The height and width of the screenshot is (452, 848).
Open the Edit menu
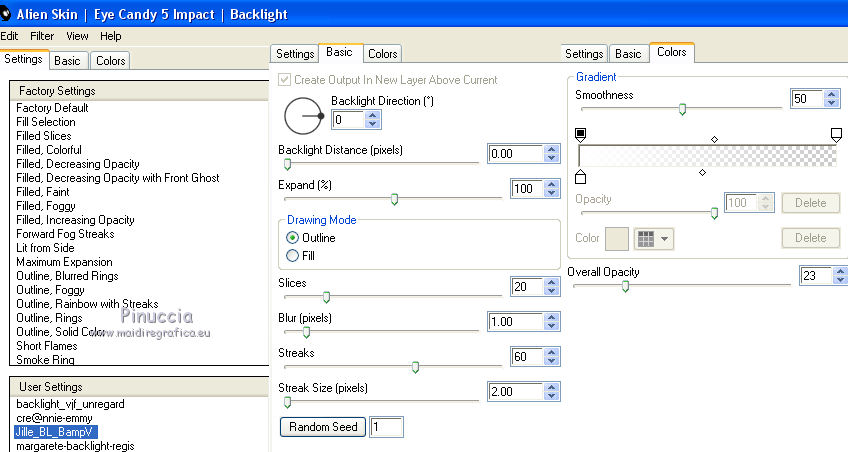pyautogui.click(x=9, y=36)
